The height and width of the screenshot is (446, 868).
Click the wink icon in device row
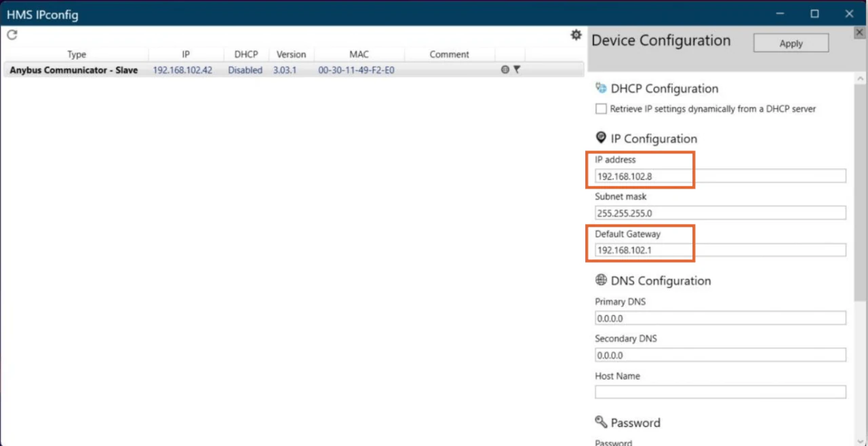coord(517,69)
